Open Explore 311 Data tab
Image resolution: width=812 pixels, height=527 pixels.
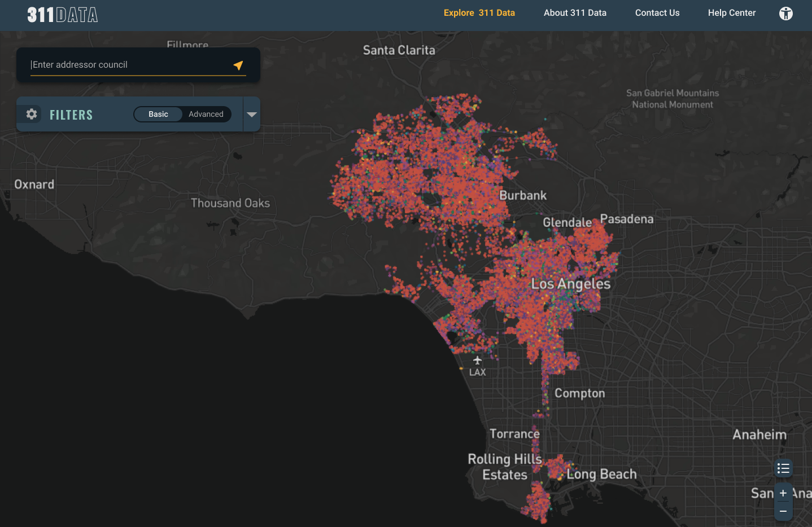click(x=479, y=13)
